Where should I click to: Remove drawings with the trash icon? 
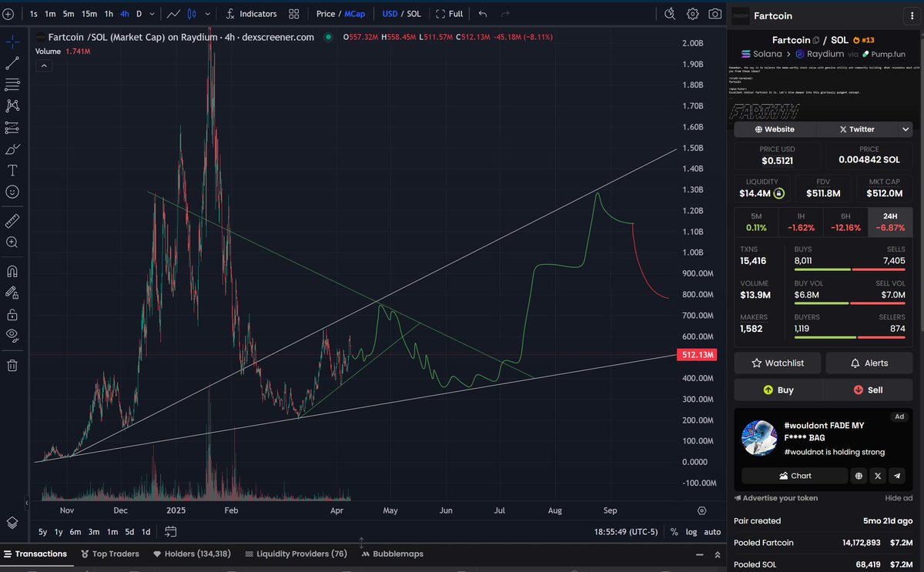tap(12, 365)
